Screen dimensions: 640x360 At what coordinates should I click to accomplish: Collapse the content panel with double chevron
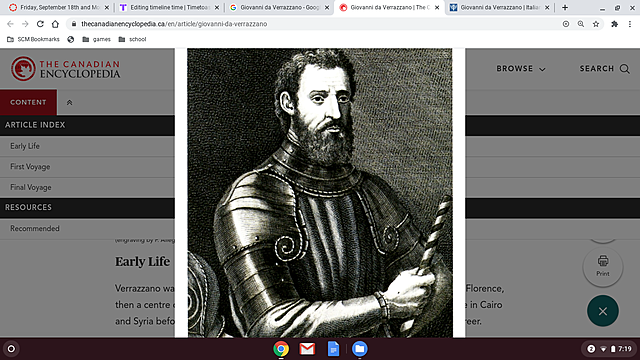[x=69, y=102]
